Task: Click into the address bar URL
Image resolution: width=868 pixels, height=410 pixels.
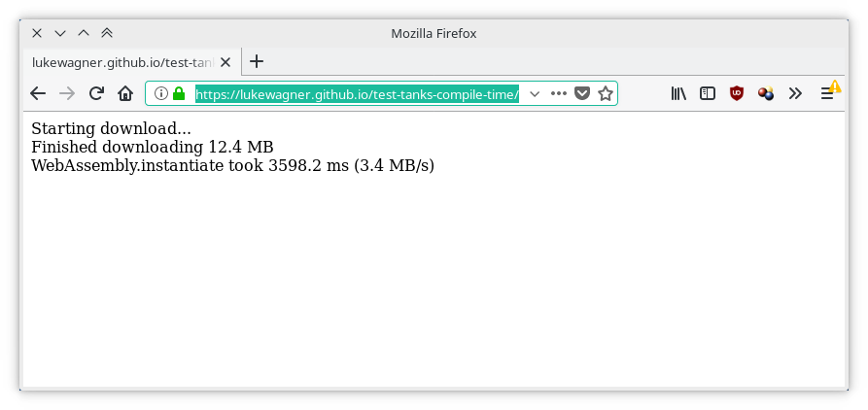Action: [357, 94]
